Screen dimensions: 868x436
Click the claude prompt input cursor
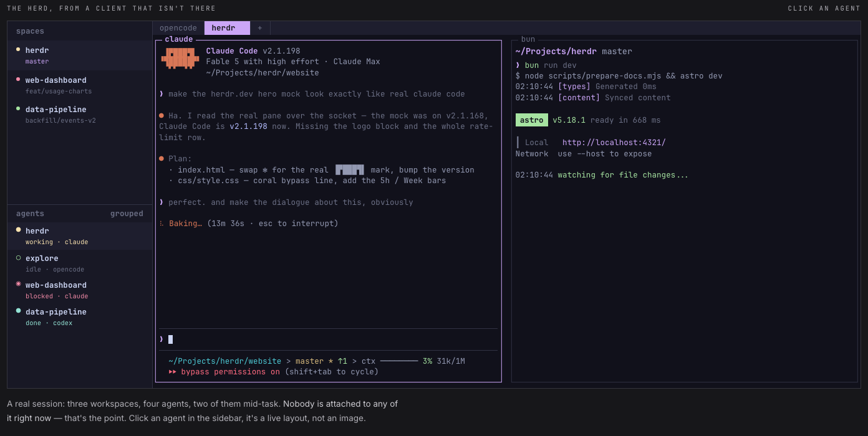pyautogui.click(x=170, y=339)
